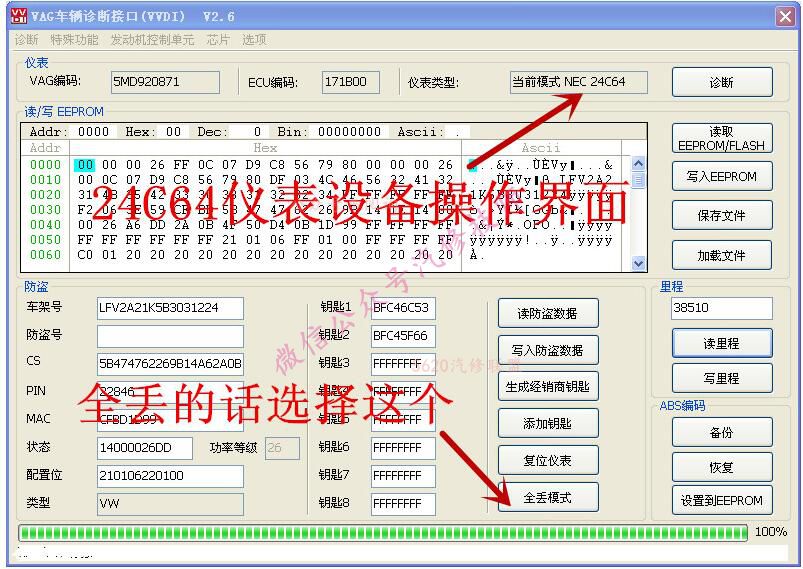803x569 pixels.
Task: Click the 钥匙6 field
Action: click(404, 448)
